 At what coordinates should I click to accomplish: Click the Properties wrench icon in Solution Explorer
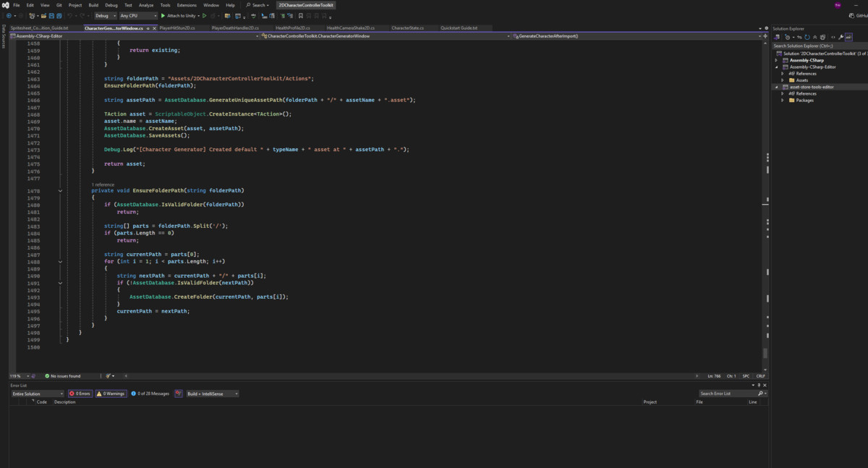point(841,37)
